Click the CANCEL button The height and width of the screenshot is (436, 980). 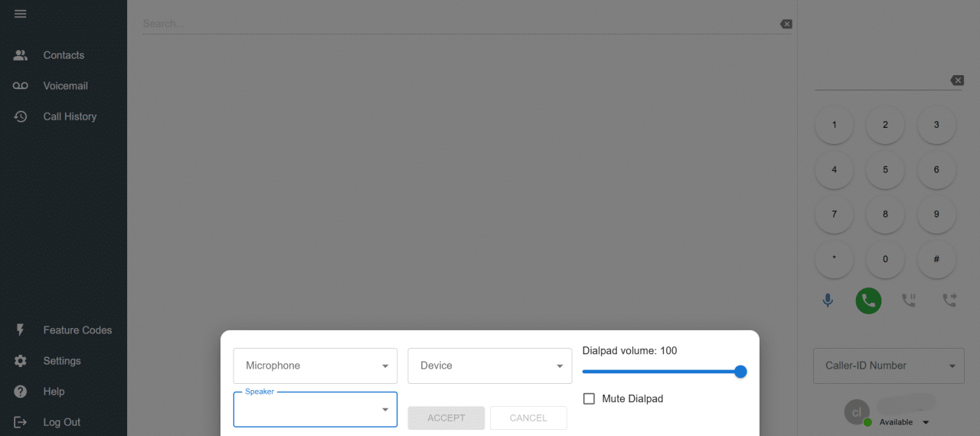coord(528,418)
